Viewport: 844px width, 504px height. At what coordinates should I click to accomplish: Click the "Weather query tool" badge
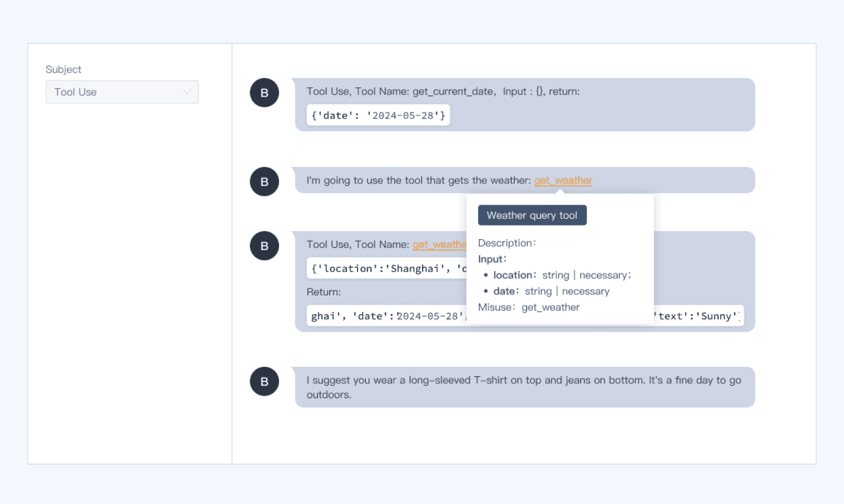coord(532,215)
